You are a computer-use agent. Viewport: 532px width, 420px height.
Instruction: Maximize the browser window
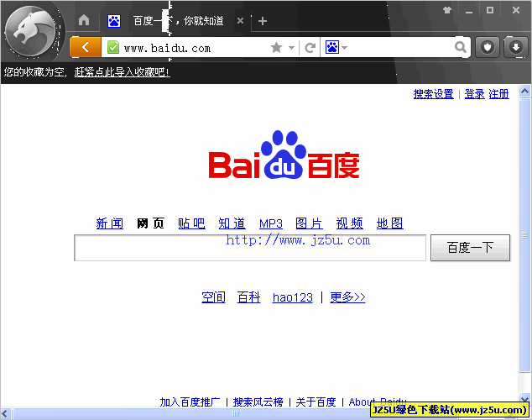[490, 10]
